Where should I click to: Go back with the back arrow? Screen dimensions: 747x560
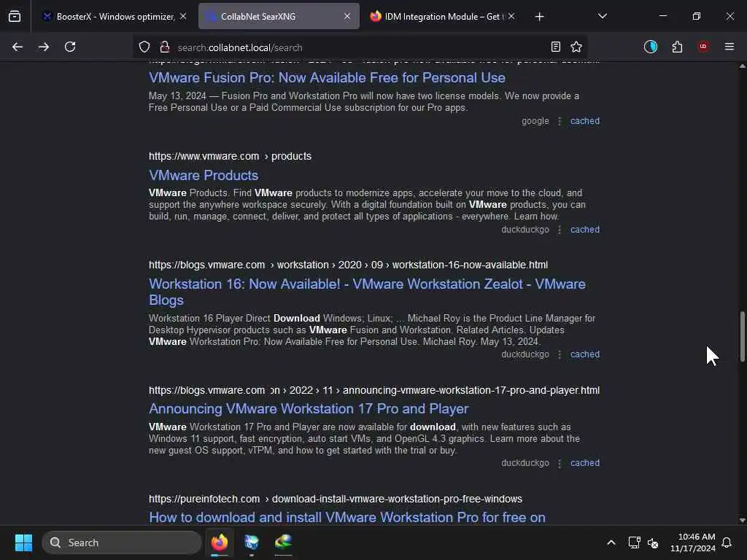pyautogui.click(x=18, y=47)
